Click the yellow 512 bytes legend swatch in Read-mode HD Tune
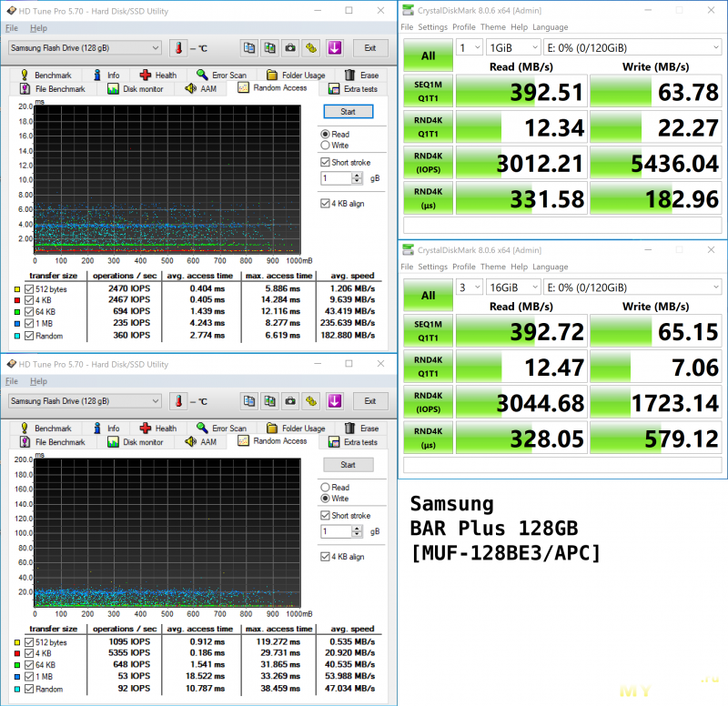Screen dimensions: 728x706 17,289
